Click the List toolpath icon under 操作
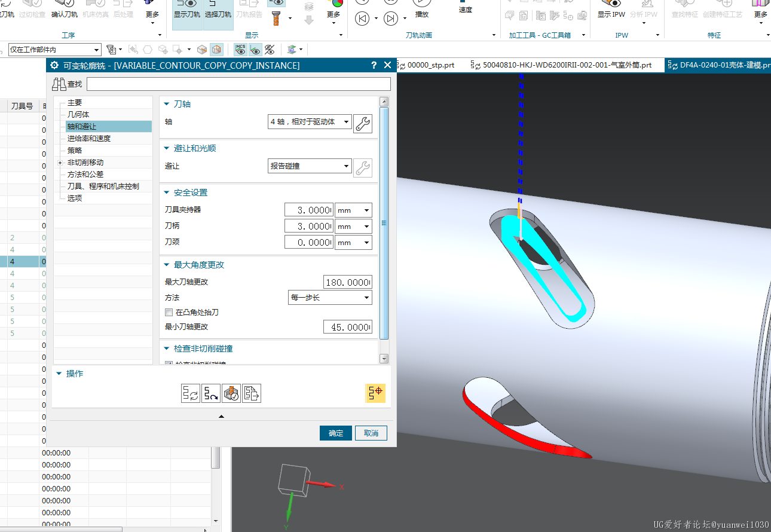The height and width of the screenshot is (532, 771). click(x=252, y=393)
